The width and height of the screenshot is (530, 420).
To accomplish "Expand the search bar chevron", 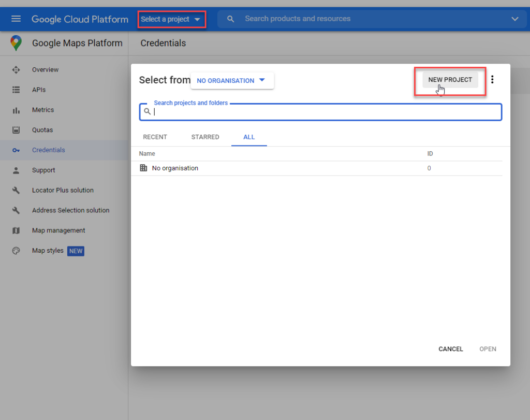I will (x=515, y=19).
